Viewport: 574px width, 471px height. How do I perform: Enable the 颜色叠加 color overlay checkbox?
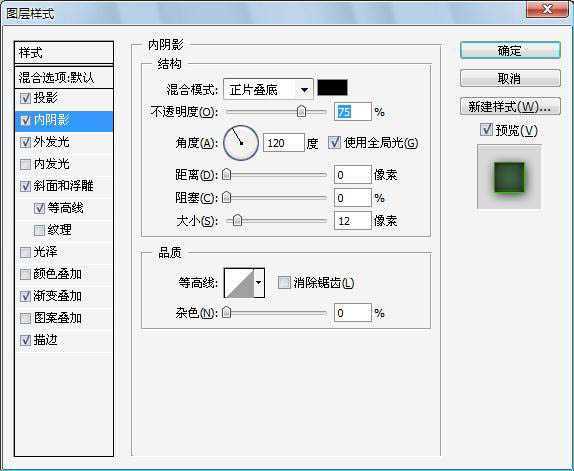25,274
